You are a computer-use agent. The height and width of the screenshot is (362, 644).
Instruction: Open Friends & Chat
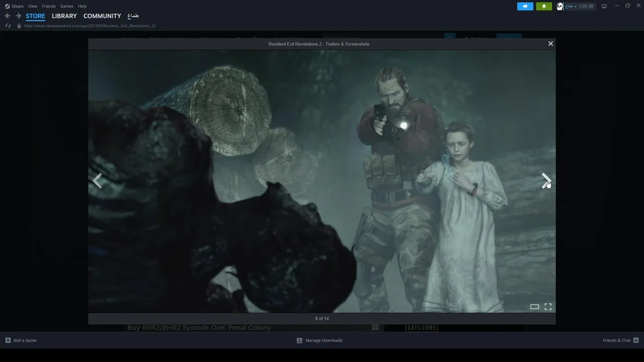pos(621,340)
